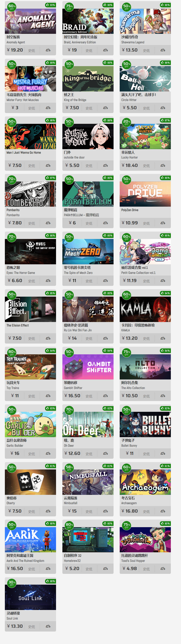The width and height of the screenshot is (181, 644).
Task: Open the KAMLA game cover image
Action: pyautogui.click(x=145, y=309)
